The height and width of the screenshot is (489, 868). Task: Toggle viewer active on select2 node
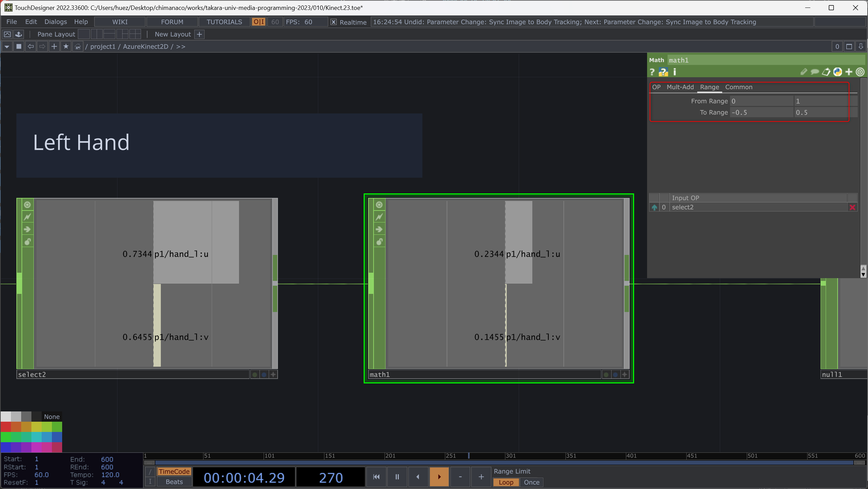[x=273, y=375]
